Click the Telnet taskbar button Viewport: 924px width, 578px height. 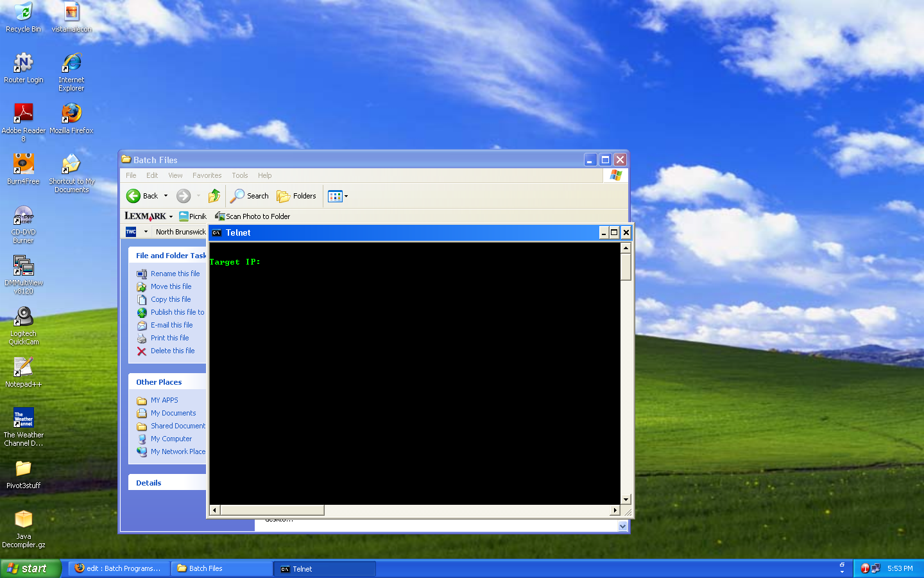click(325, 568)
